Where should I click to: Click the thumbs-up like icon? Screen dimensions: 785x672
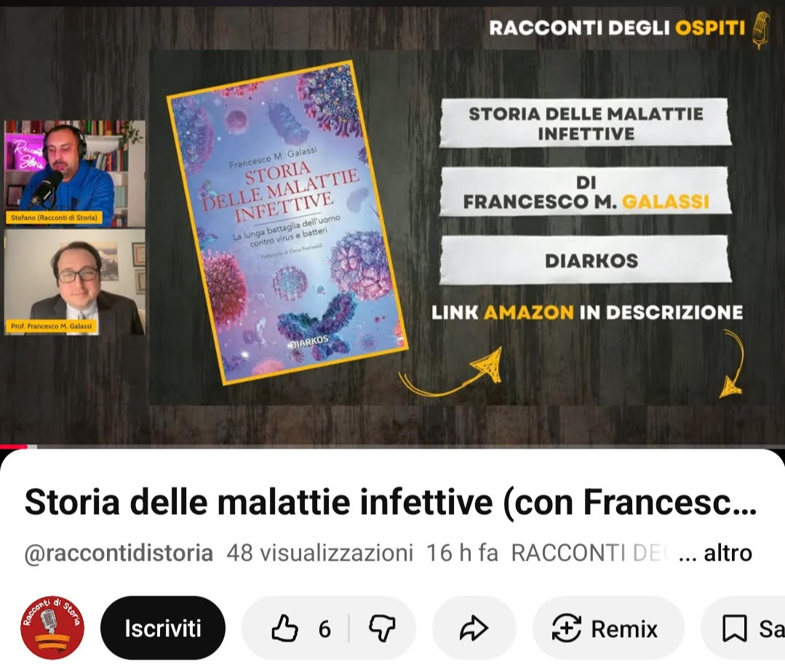pyautogui.click(x=284, y=628)
